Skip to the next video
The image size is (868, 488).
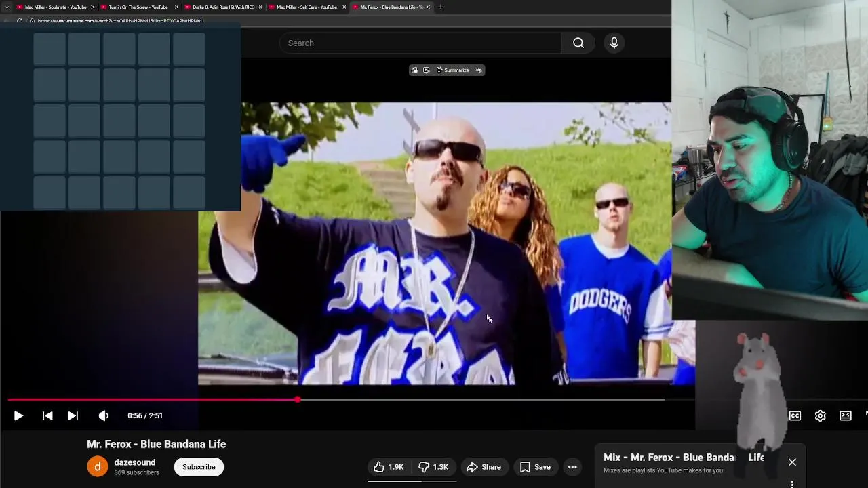[x=73, y=415]
